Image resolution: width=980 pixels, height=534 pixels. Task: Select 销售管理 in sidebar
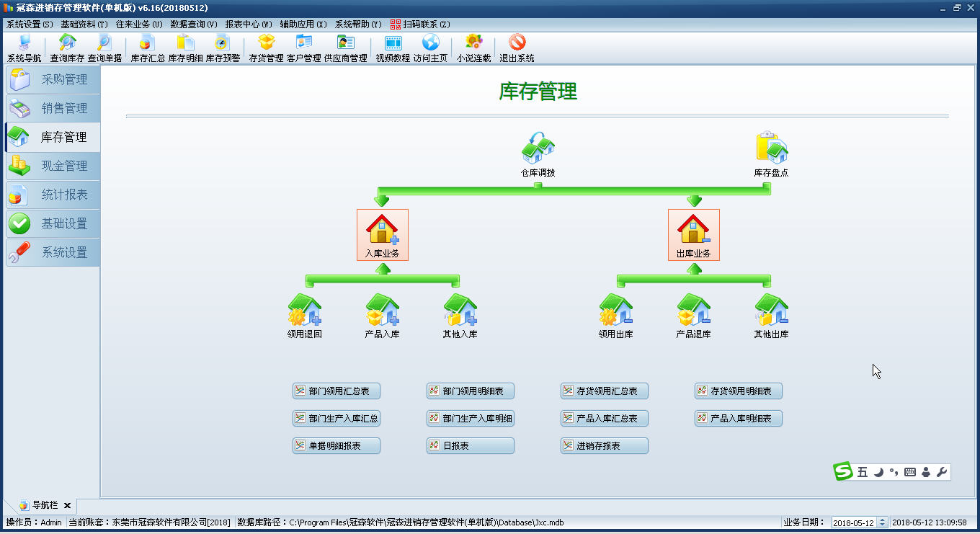pyautogui.click(x=53, y=108)
